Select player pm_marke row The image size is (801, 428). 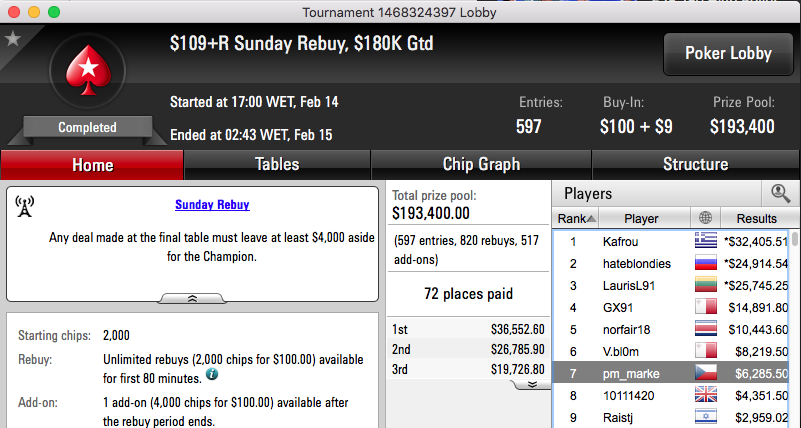[x=671, y=373]
